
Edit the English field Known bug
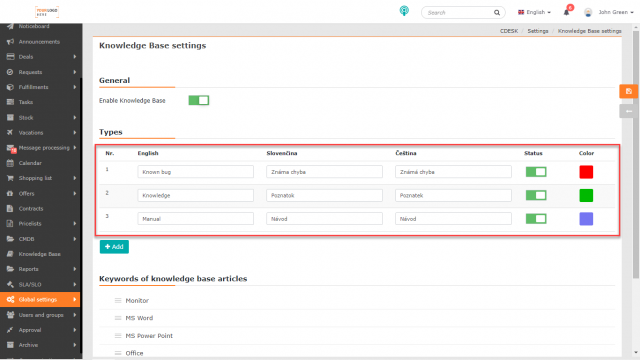tap(196, 172)
